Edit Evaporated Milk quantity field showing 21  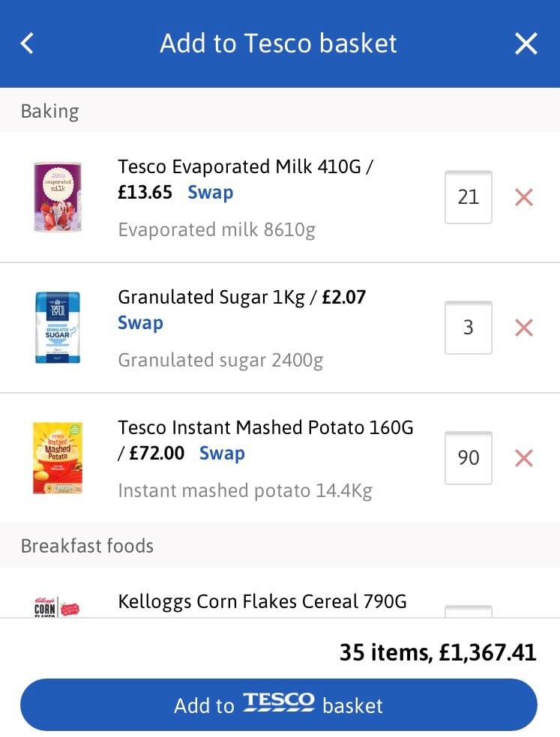468,197
